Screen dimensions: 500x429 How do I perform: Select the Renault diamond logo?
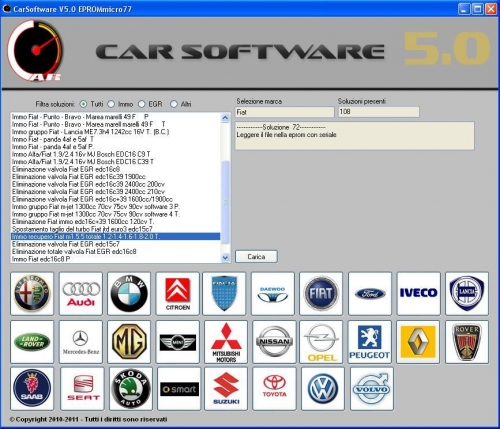[x=418, y=342]
